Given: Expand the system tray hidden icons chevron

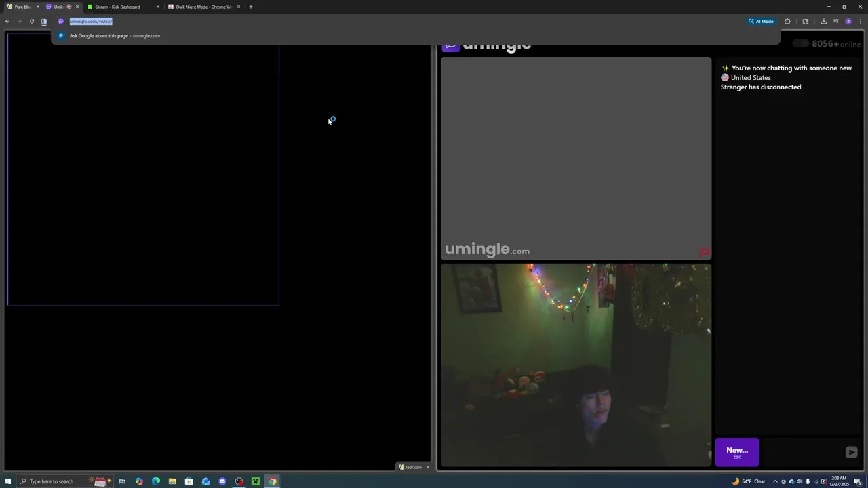Looking at the screenshot, I should tap(775, 481).
